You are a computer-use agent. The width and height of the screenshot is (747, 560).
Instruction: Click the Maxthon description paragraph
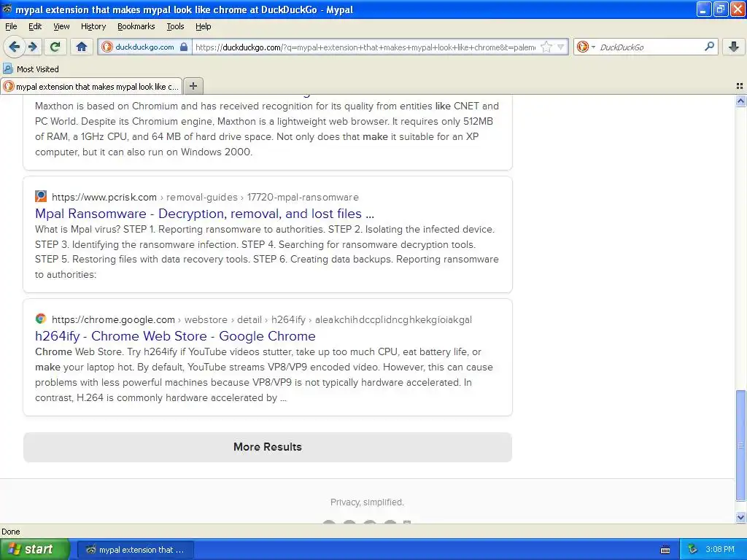[x=267, y=128]
